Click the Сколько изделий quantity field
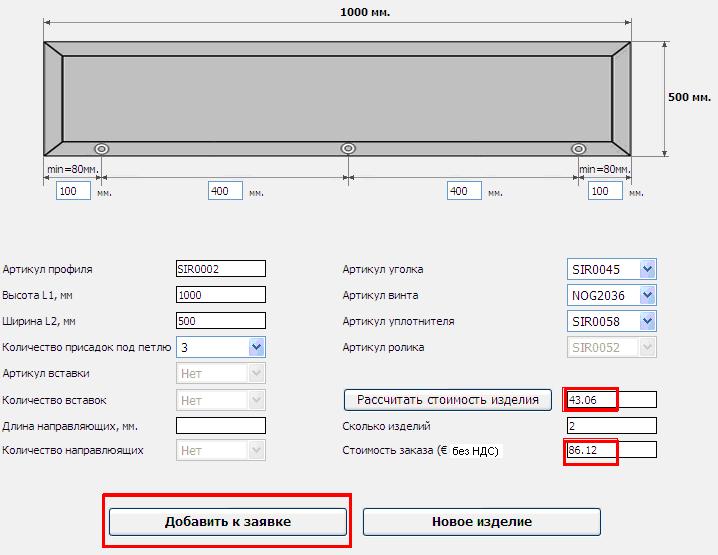The image size is (718, 555). click(x=611, y=425)
